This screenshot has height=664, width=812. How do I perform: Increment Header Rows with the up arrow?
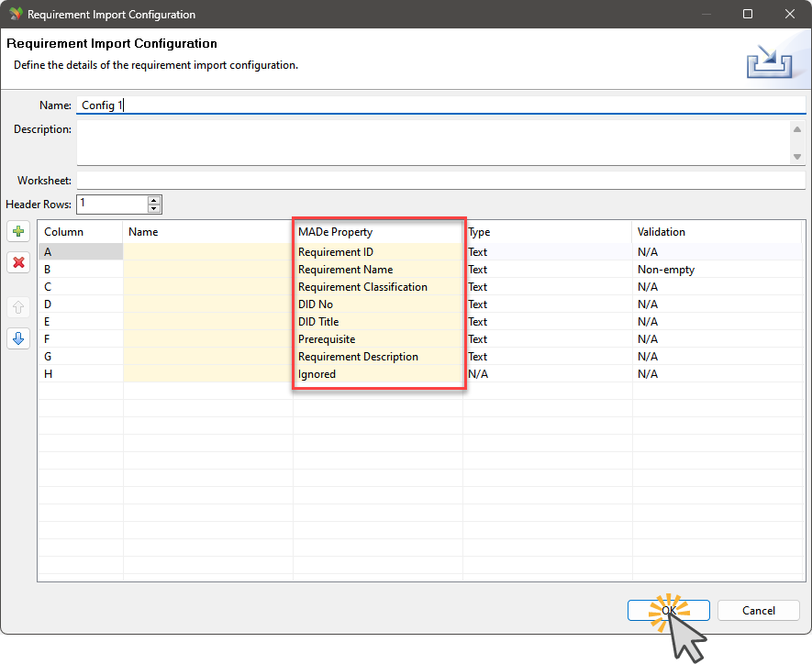coord(154,200)
